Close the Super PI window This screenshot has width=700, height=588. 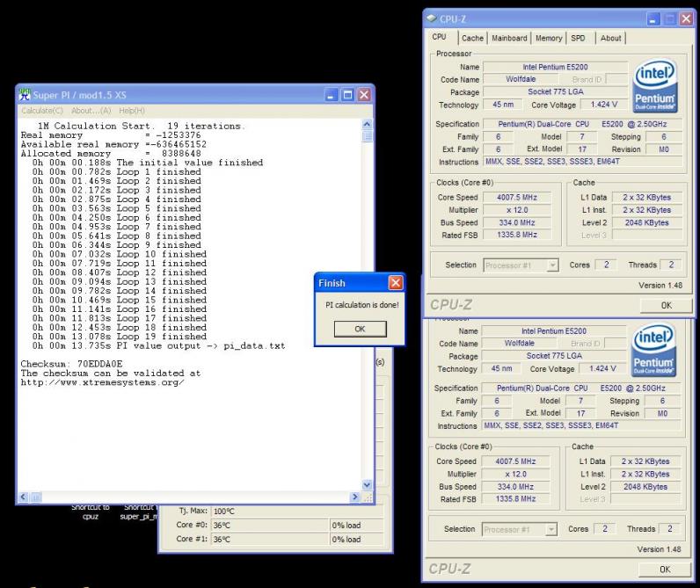(x=364, y=95)
